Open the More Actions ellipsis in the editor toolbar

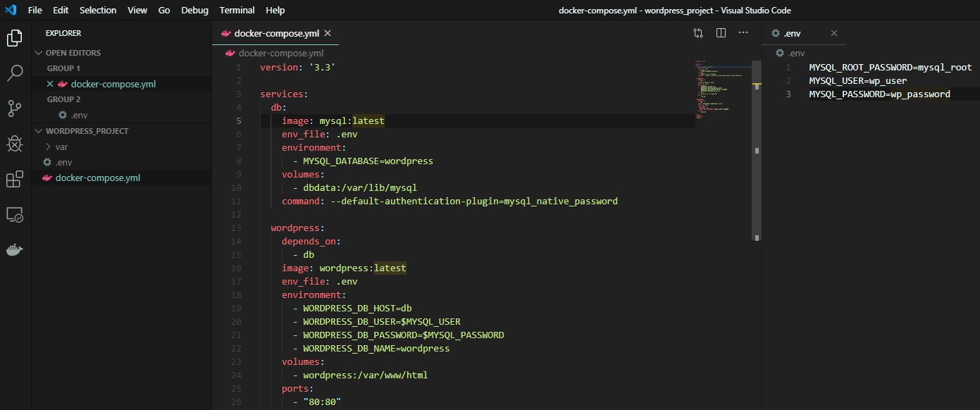click(x=743, y=33)
